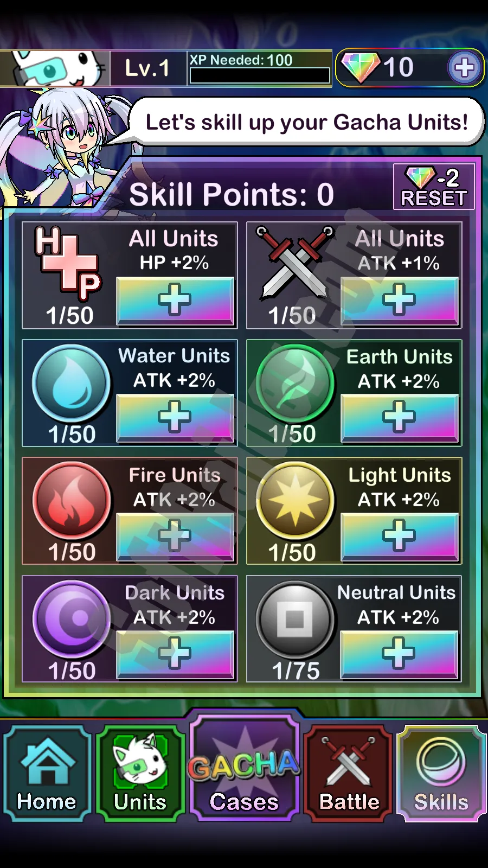488x868 pixels.
Task: Go to the Home tab
Action: [x=47, y=774]
